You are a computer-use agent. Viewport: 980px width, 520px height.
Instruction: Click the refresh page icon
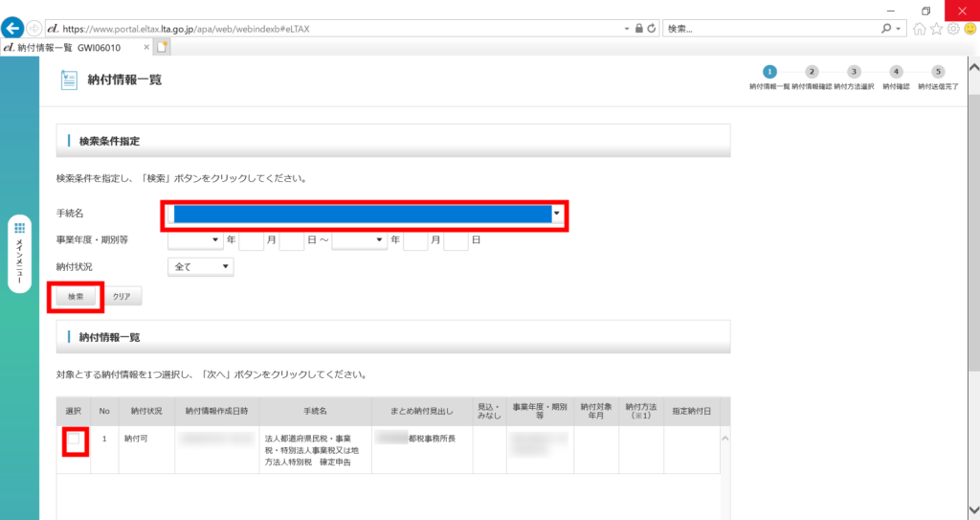(x=652, y=29)
